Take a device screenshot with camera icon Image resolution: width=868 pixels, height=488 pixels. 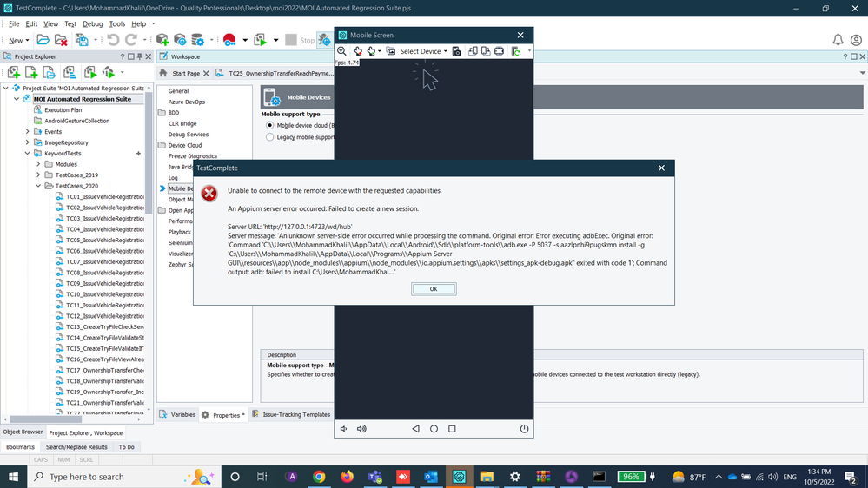click(x=457, y=51)
